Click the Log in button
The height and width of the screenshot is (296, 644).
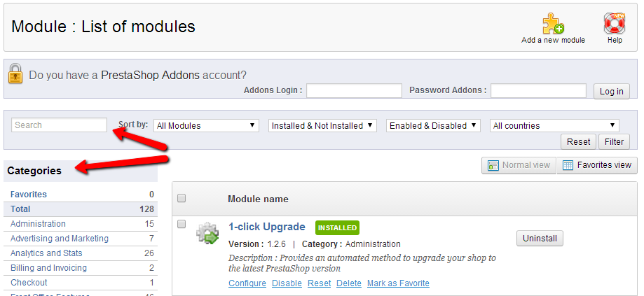click(611, 92)
